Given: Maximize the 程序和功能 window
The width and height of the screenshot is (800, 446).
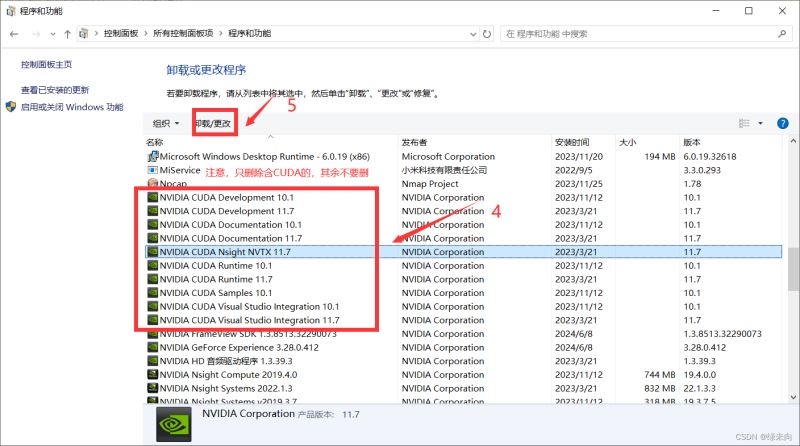Looking at the screenshot, I should tap(748, 11).
